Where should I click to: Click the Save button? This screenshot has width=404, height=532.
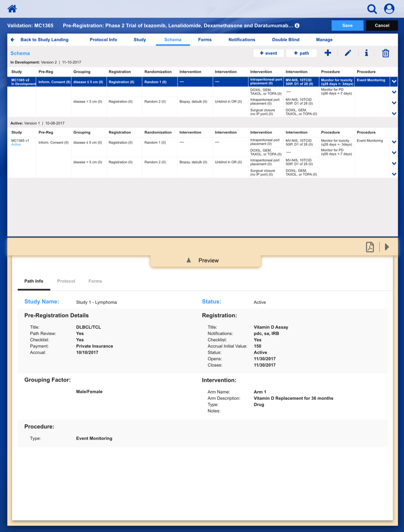tap(347, 25)
